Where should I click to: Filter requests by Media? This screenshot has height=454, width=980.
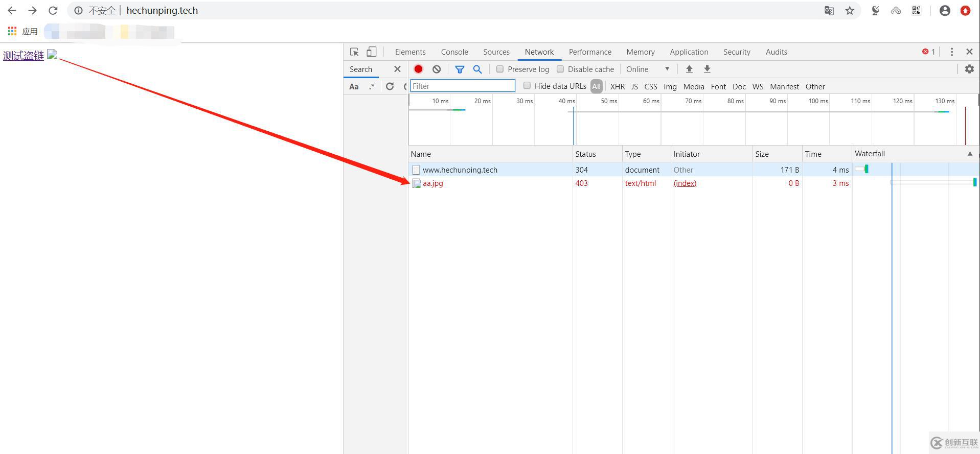[694, 86]
